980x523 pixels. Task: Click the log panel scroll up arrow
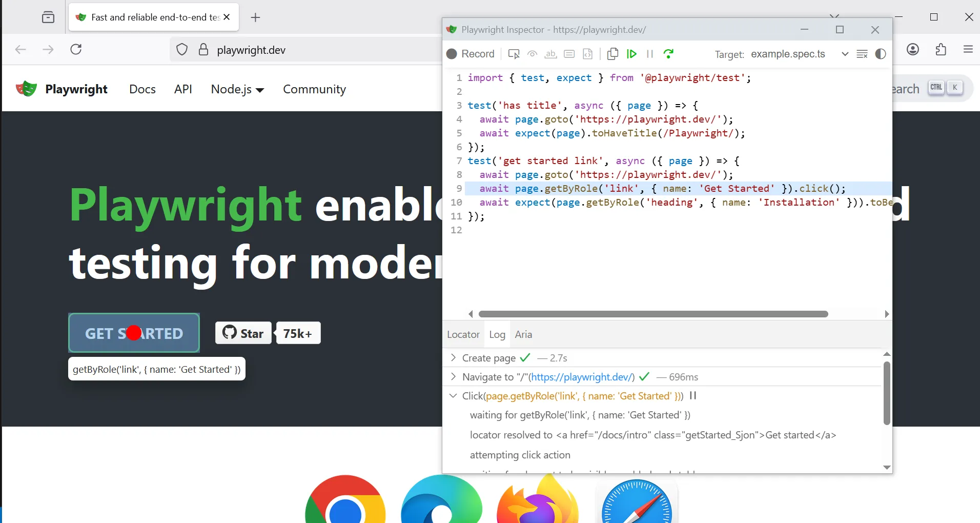pos(887,354)
